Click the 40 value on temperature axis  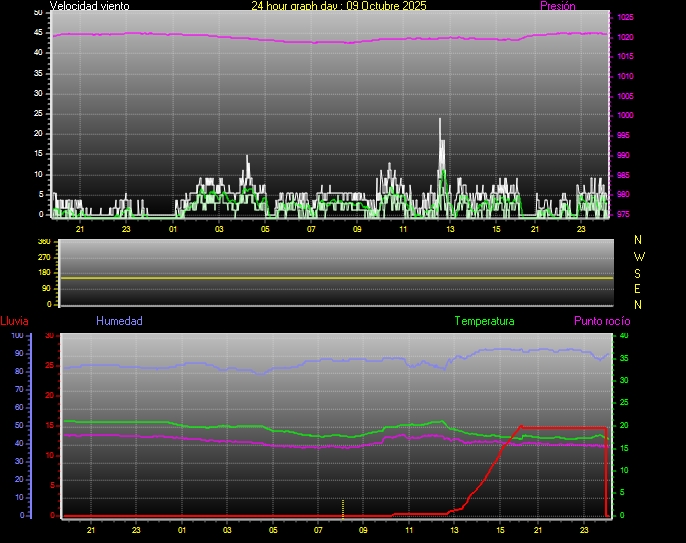(x=623, y=336)
